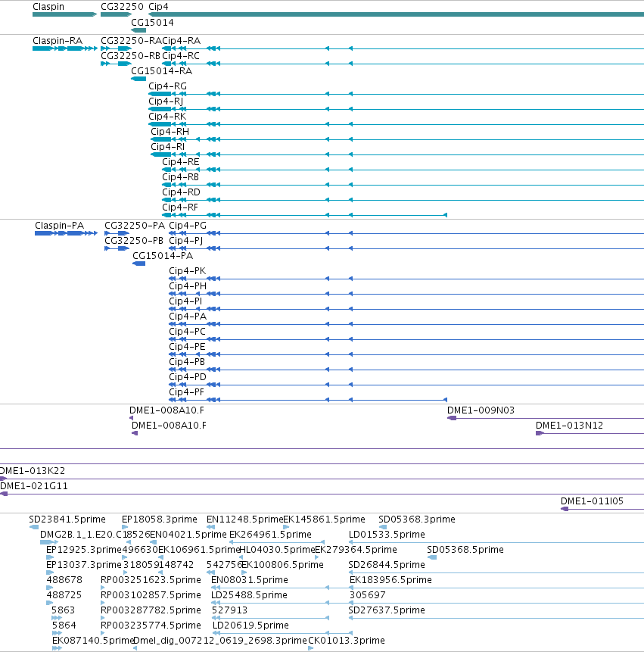The height and width of the screenshot is (652, 644).
Task: Click the Cip4-RH transcript label
Action: (170, 132)
